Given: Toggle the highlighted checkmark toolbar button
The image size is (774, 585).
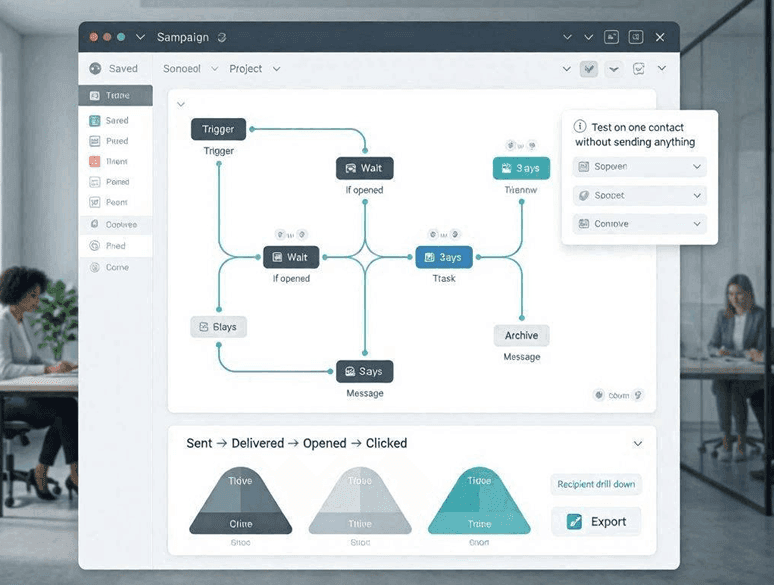Looking at the screenshot, I should (x=589, y=69).
